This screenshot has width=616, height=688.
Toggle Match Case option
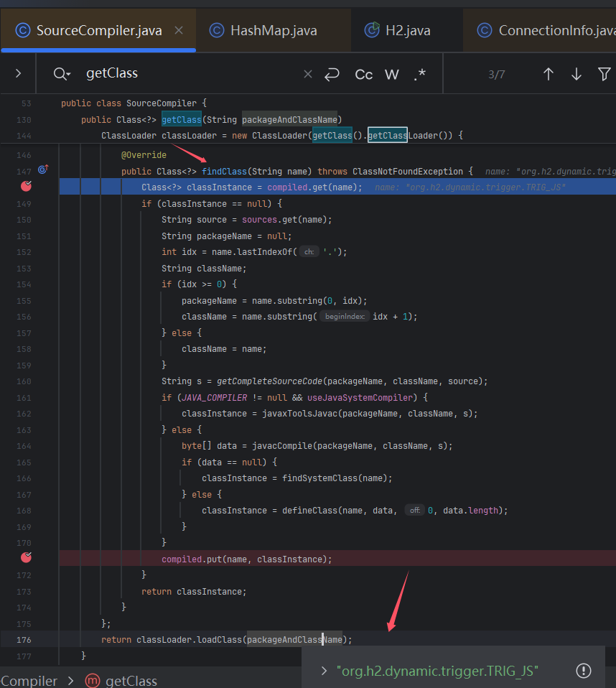click(364, 75)
